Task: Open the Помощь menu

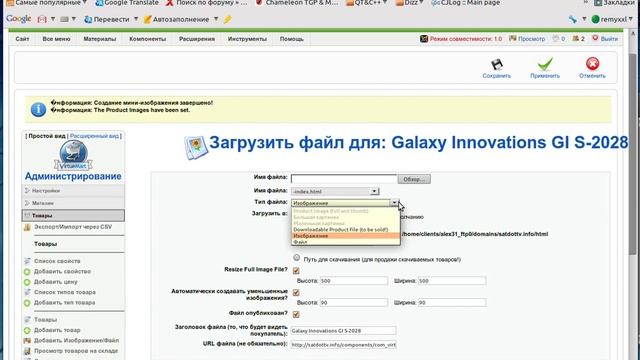Action: pyautogui.click(x=292, y=39)
